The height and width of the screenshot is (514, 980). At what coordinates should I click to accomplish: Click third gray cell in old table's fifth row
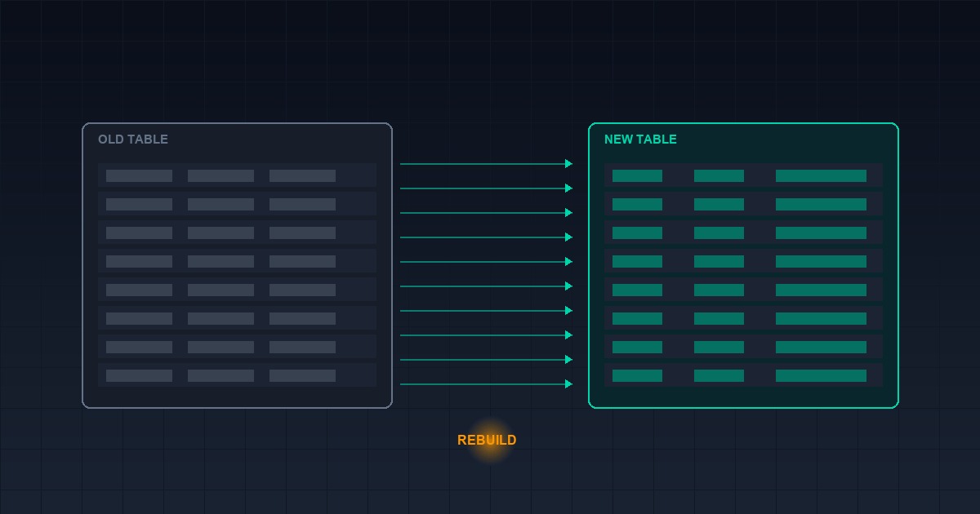pos(302,290)
